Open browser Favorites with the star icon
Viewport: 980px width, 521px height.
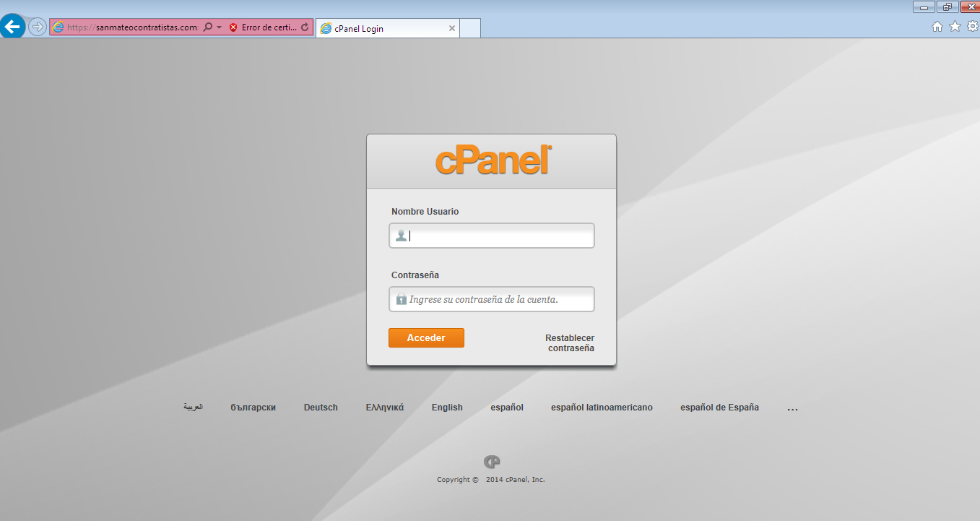point(955,26)
